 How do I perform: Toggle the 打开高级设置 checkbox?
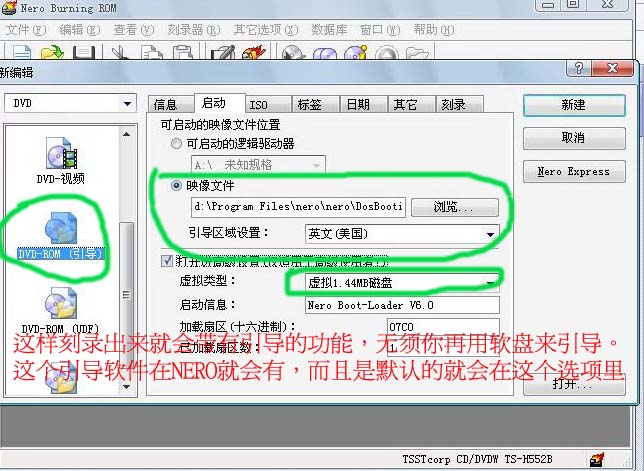coord(167,261)
